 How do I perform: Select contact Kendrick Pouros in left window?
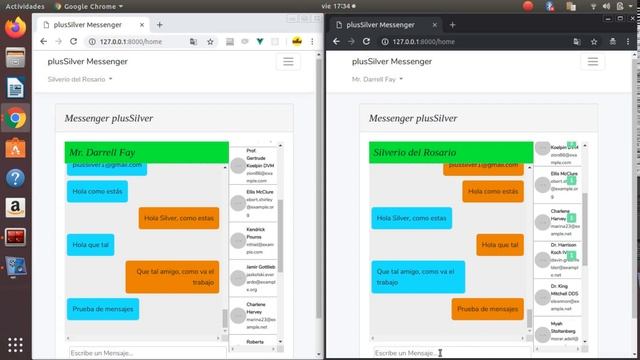(x=253, y=240)
